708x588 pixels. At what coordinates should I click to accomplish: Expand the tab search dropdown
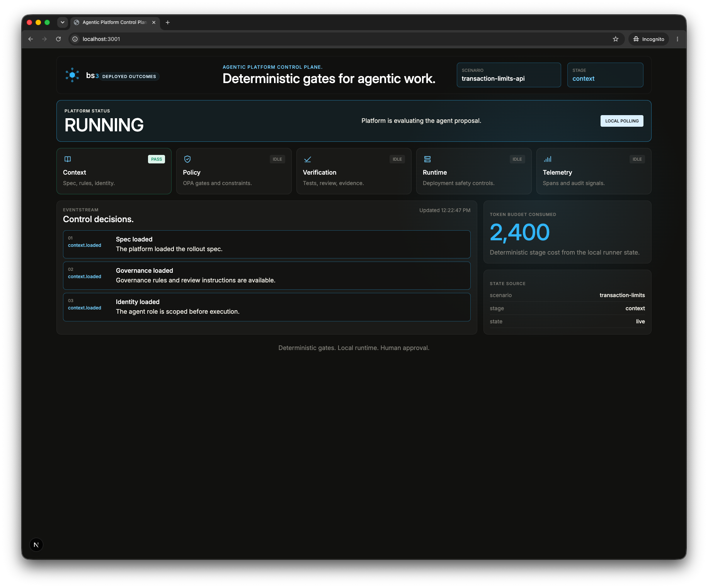63,22
